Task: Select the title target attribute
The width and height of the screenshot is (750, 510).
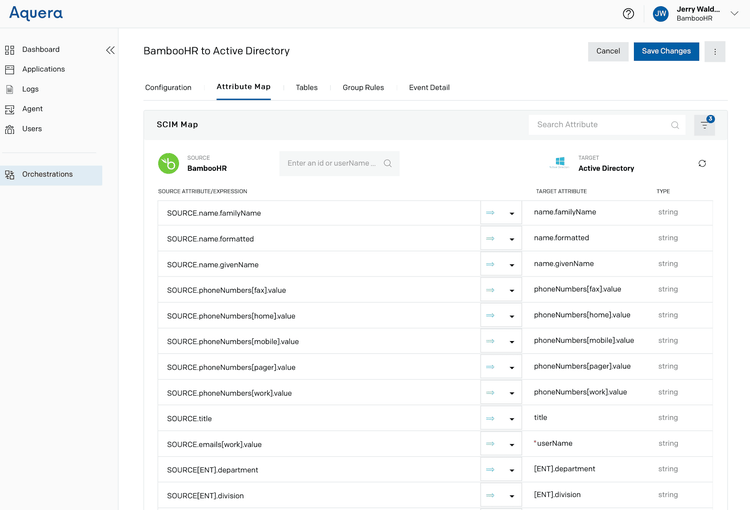Action: pyautogui.click(x=540, y=418)
